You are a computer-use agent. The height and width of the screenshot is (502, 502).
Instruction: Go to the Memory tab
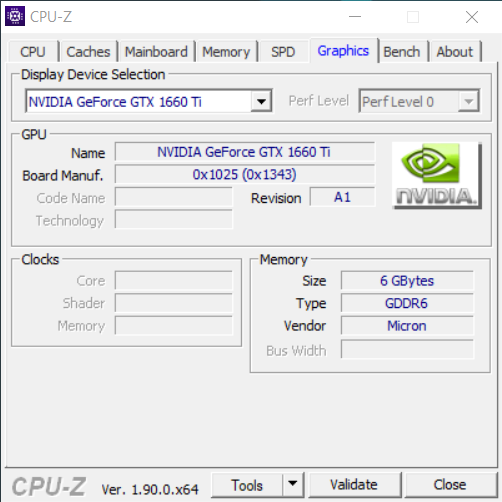(x=226, y=52)
